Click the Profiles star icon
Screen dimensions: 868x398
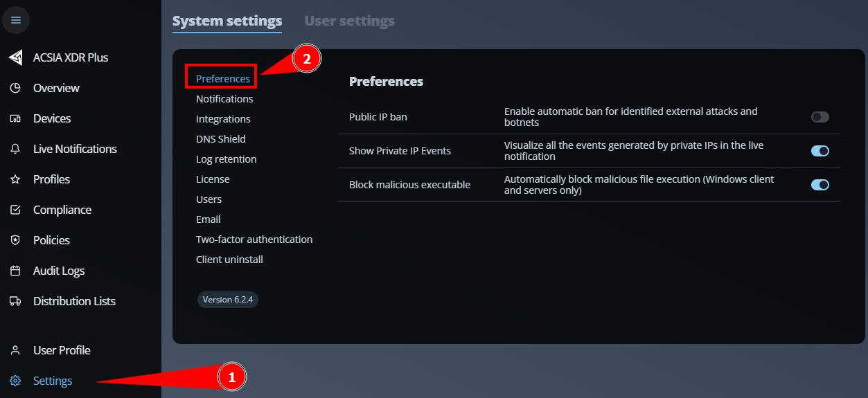tap(15, 179)
